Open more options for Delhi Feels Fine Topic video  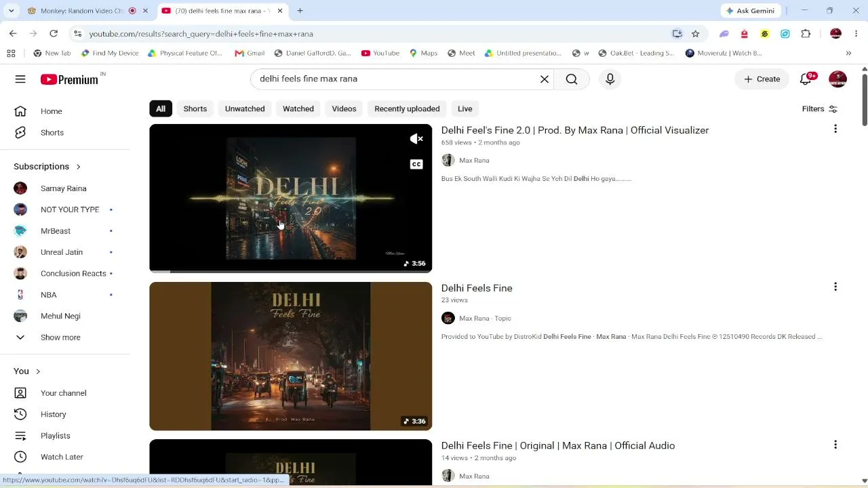[x=835, y=287]
